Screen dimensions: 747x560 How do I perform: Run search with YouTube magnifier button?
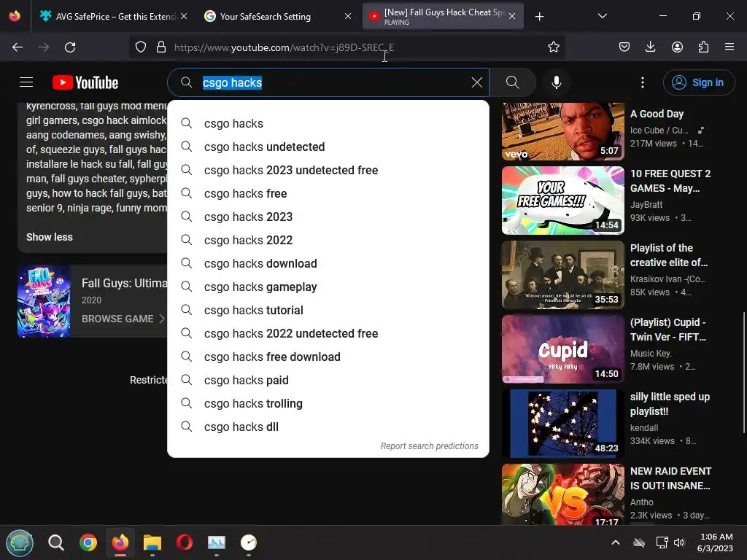(513, 82)
